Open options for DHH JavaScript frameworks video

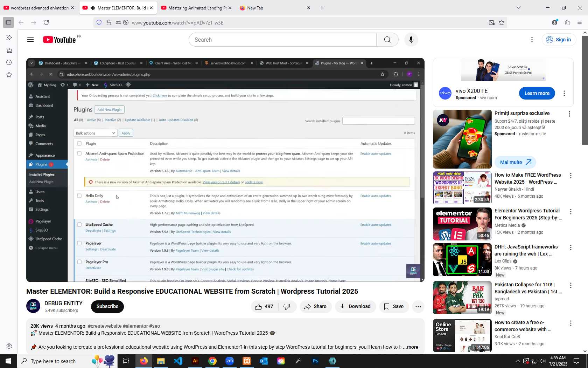(570, 247)
